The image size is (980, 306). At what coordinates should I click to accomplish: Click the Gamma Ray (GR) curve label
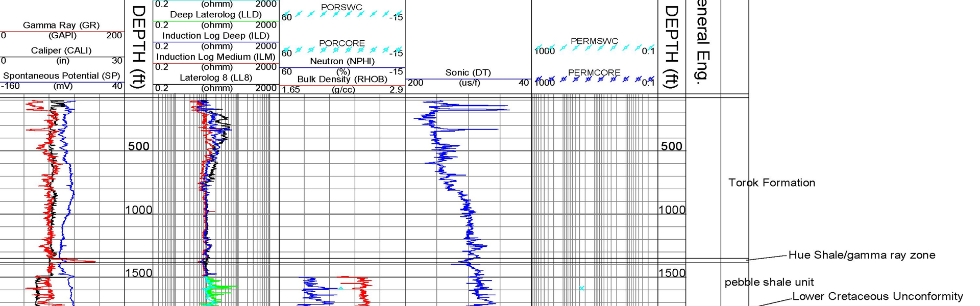[61, 25]
